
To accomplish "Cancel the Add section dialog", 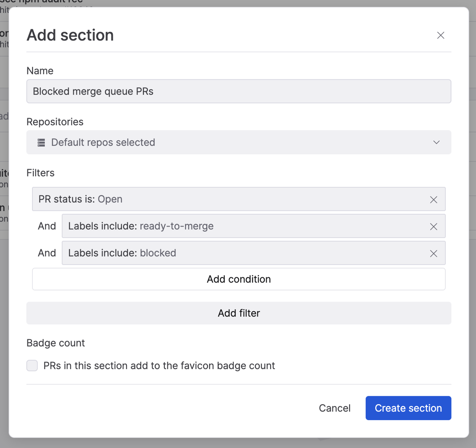I will (x=335, y=408).
